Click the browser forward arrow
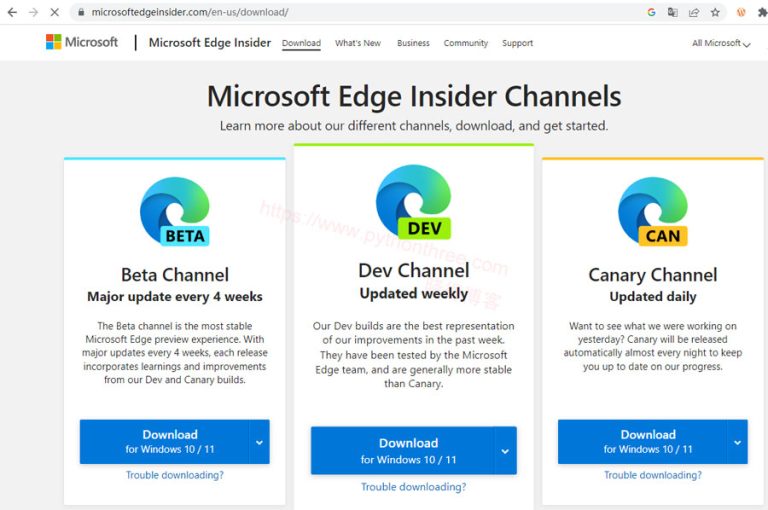 coord(33,12)
